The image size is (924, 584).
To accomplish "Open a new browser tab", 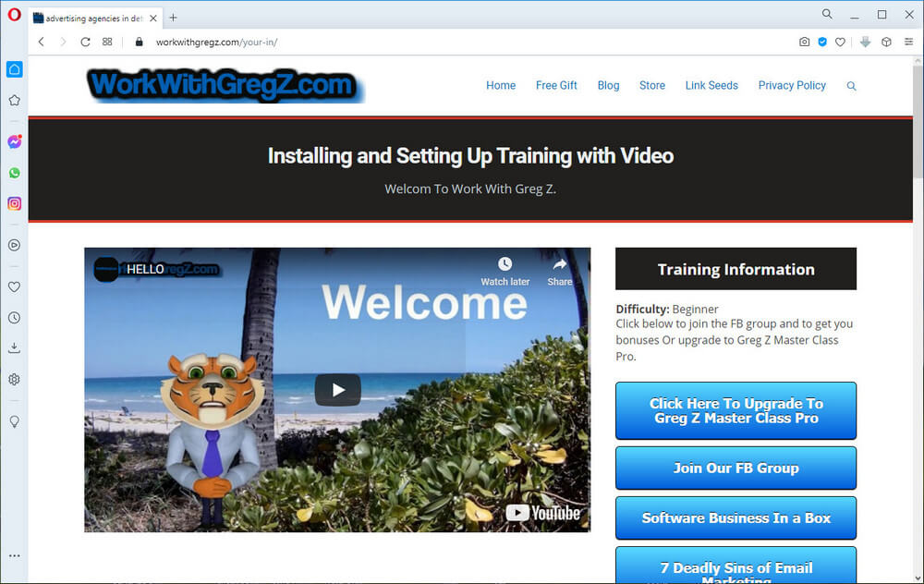I will [174, 18].
